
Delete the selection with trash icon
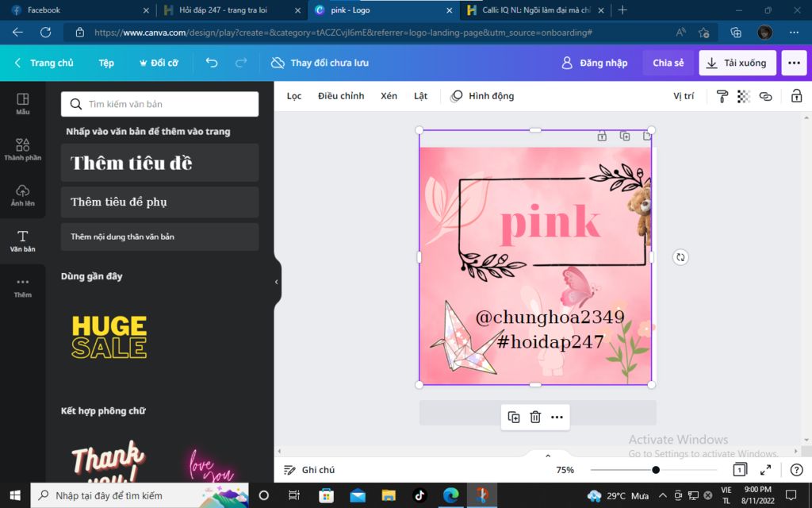[x=535, y=417]
